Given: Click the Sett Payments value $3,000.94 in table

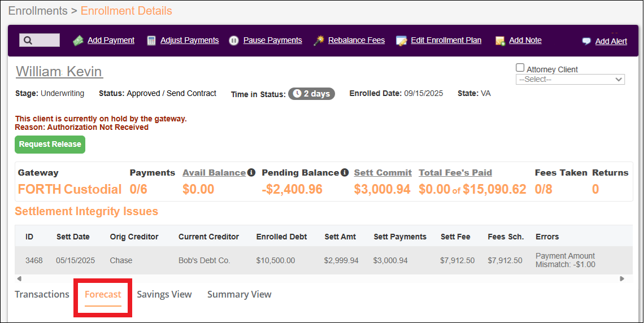Looking at the screenshot, I should coord(390,261).
